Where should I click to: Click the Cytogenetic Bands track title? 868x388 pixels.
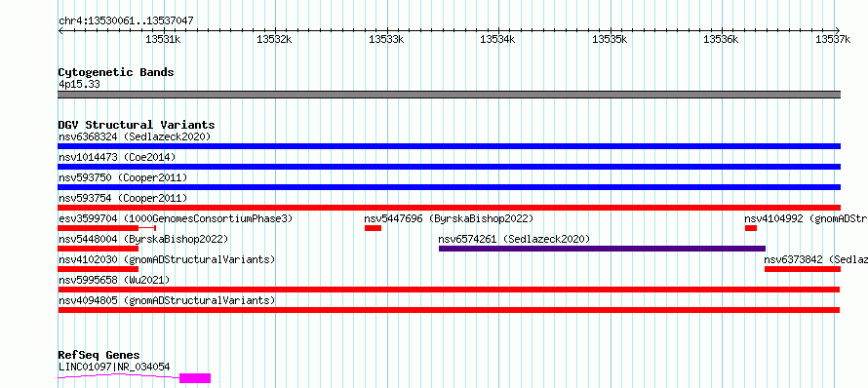pyautogui.click(x=116, y=72)
